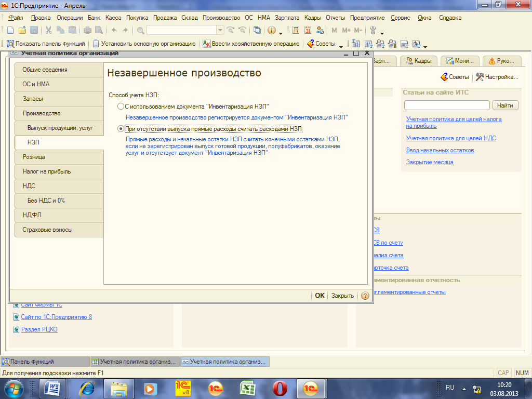Screen dimensions: 532x399
Task: Click the Copy icon in toolbar
Action: pos(60,30)
